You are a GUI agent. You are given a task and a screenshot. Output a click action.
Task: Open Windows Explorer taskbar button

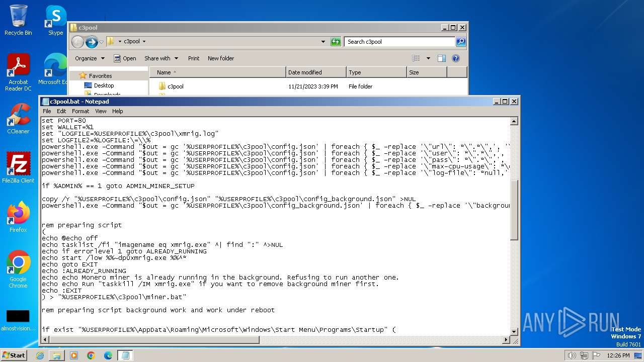point(57,355)
